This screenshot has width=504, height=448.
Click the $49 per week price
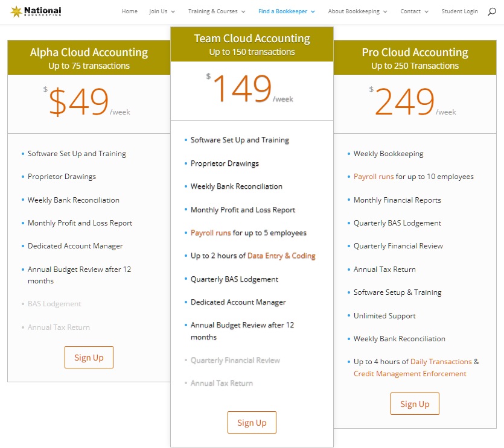click(78, 103)
